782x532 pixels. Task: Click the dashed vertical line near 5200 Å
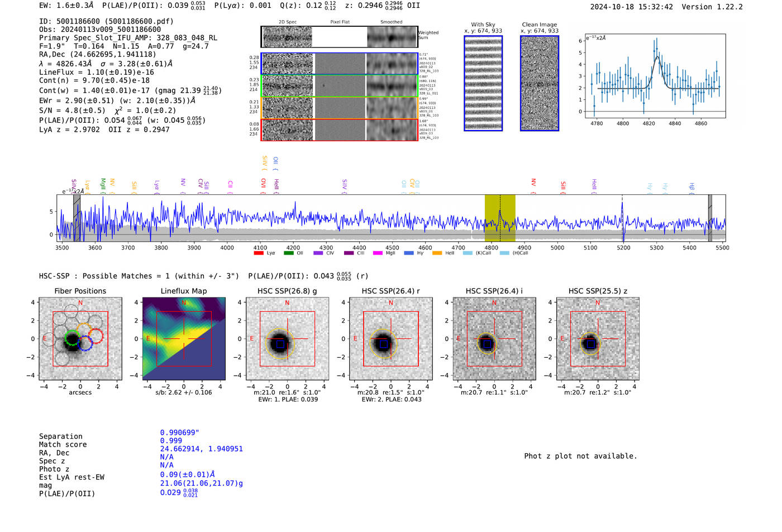(622, 218)
